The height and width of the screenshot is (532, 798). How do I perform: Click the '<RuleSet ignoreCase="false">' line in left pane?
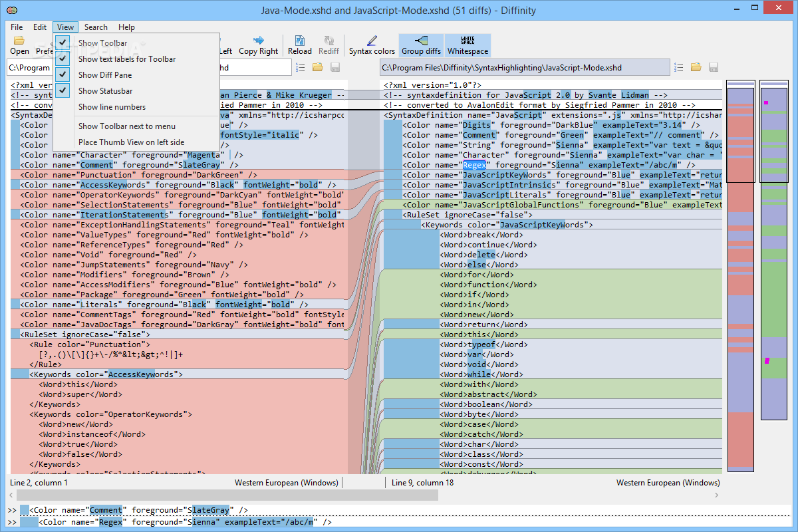click(x=84, y=334)
